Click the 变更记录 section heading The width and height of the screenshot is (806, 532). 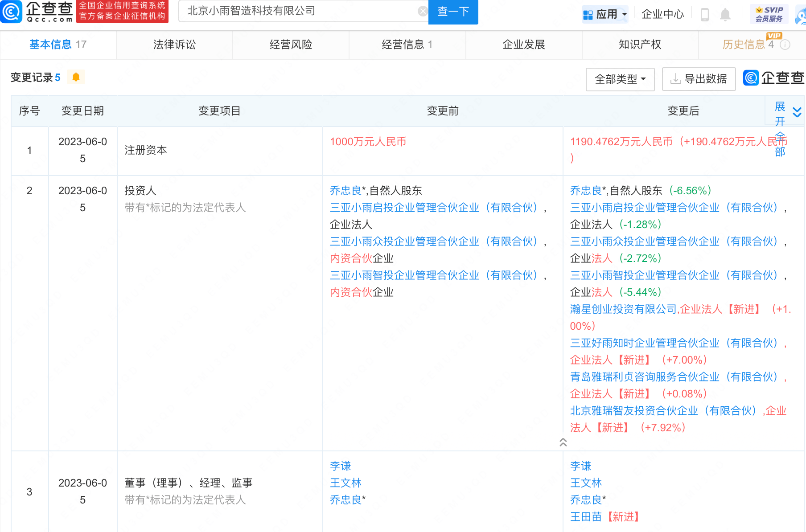point(35,78)
